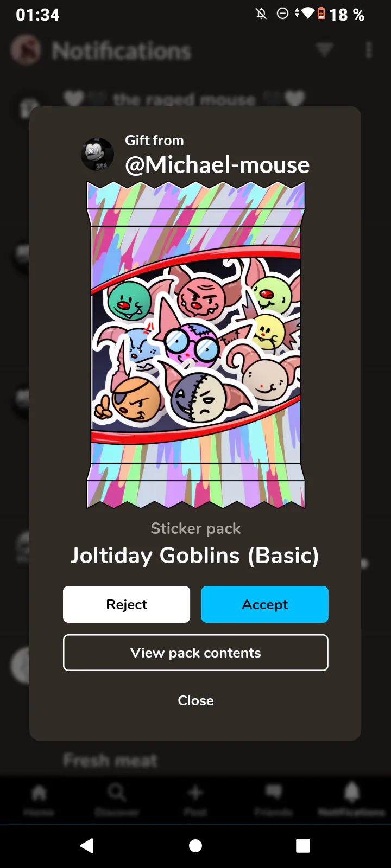Open the Friends chat icon
Image resolution: width=391 pixels, height=868 pixels.
pos(274,799)
